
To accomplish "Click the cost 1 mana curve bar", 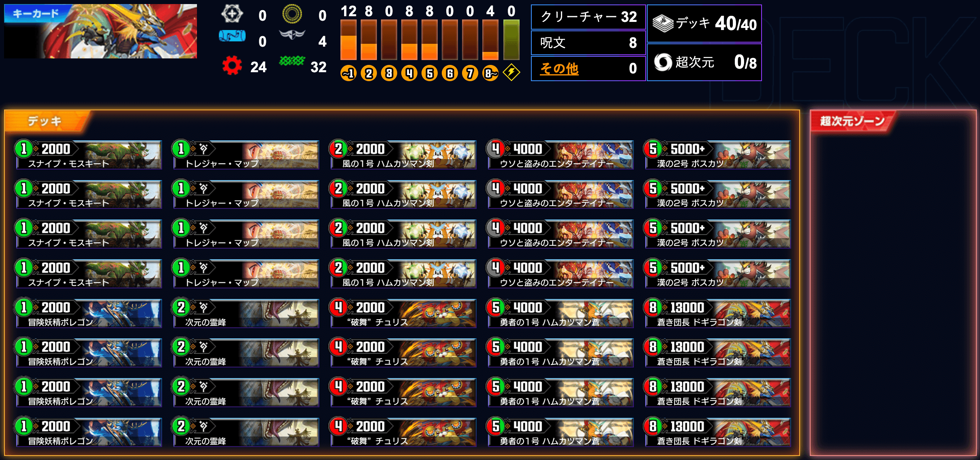I will click(349, 40).
